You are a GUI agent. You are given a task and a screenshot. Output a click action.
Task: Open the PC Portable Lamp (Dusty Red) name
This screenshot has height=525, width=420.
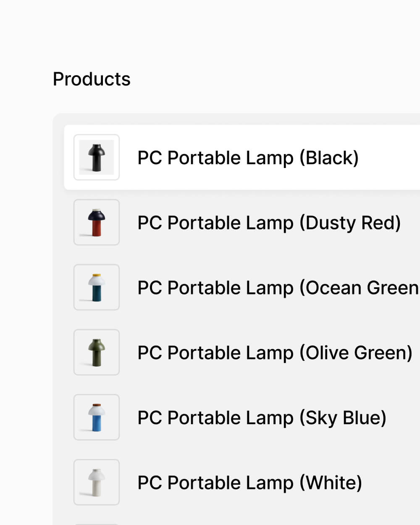click(269, 223)
